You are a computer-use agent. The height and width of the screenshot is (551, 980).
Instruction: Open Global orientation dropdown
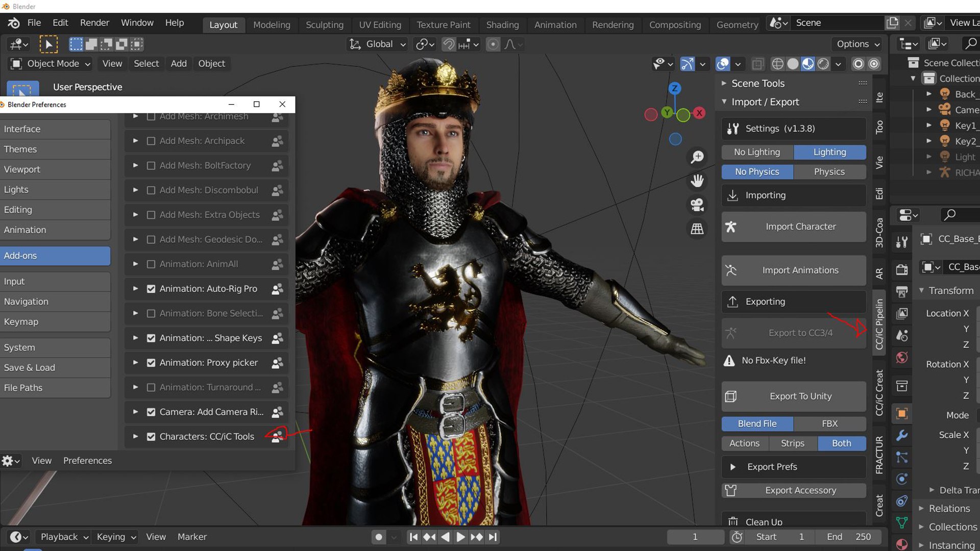[x=378, y=44]
